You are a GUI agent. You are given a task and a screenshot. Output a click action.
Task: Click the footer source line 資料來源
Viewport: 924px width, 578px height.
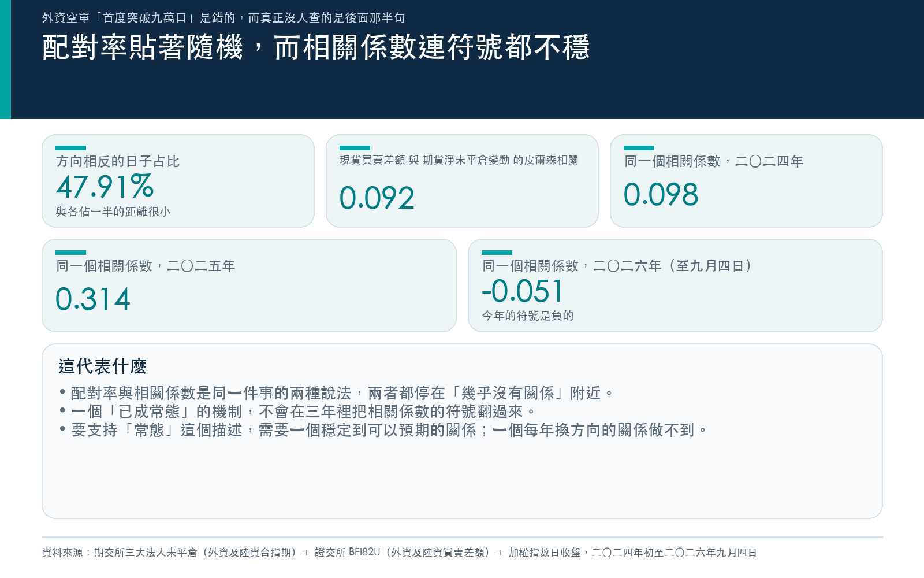pos(399,553)
